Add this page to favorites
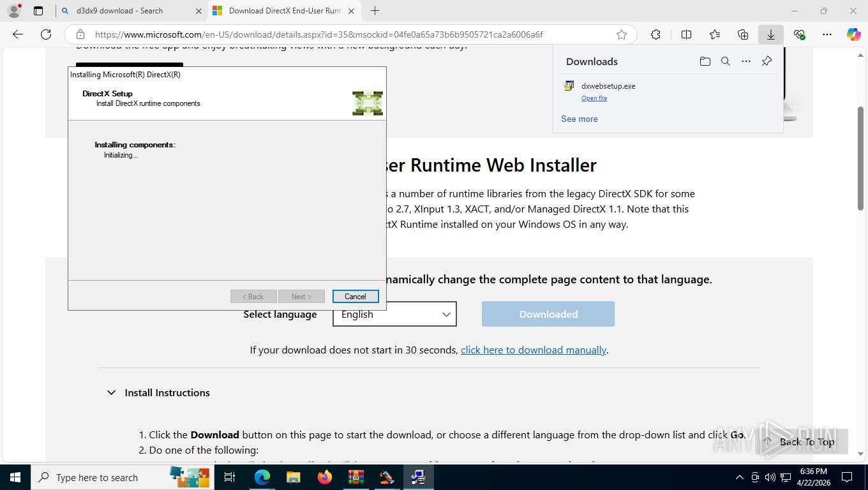This screenshot has width=868, height=490. click(622, 34)
